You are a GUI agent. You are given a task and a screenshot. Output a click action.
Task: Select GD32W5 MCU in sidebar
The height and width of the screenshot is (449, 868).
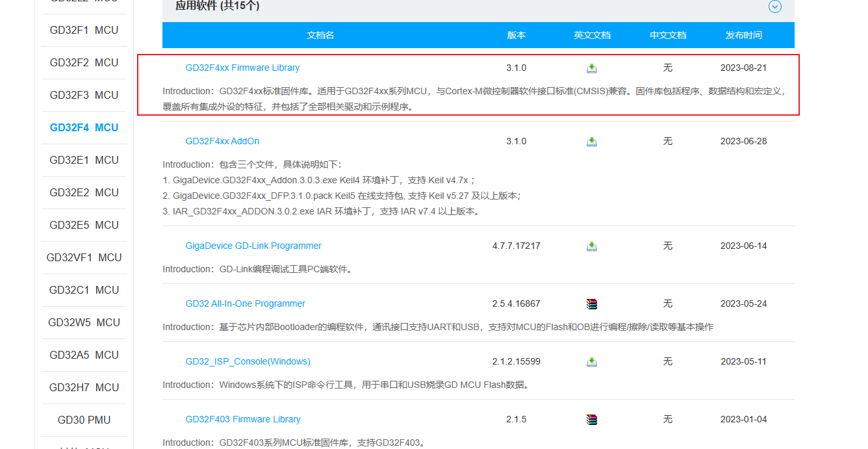coord(84,322)
